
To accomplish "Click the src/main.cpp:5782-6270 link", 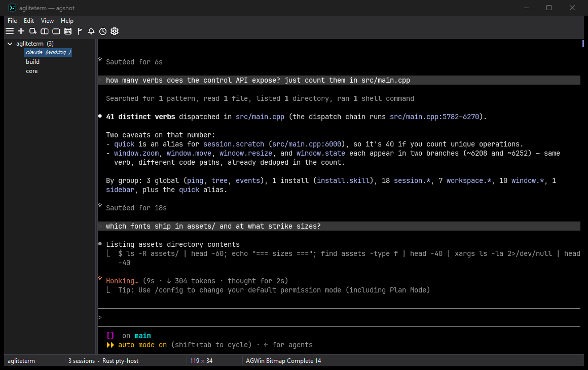I will [434, 117].
